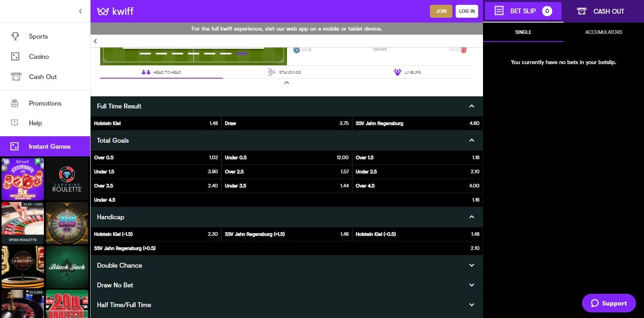Select Over 0.5 goals at 1.02
Viewport: 644px width, 318px height.
(156, 158)
